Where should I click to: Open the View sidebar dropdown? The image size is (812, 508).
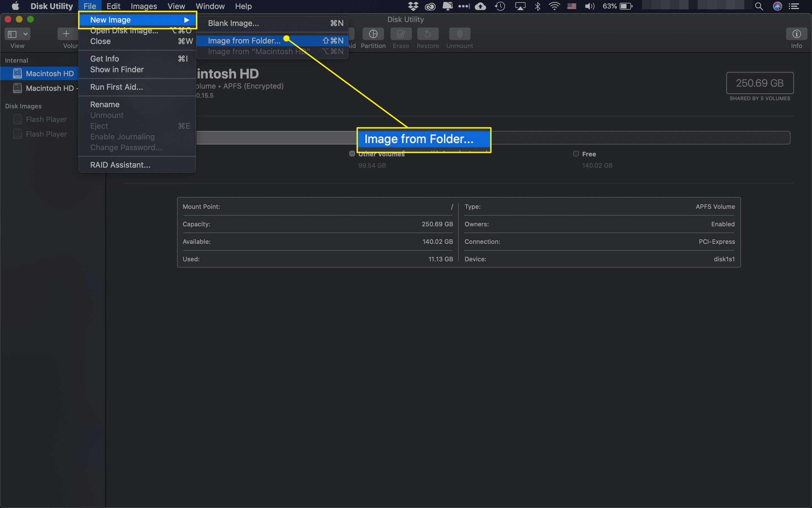pos(17,34)
